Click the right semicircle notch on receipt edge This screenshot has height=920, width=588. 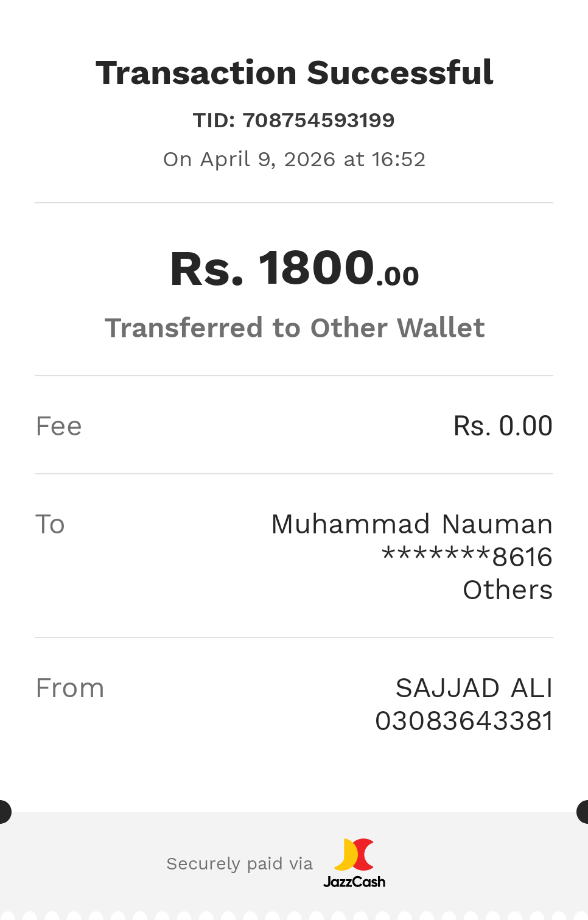click(x=583, y=812)
